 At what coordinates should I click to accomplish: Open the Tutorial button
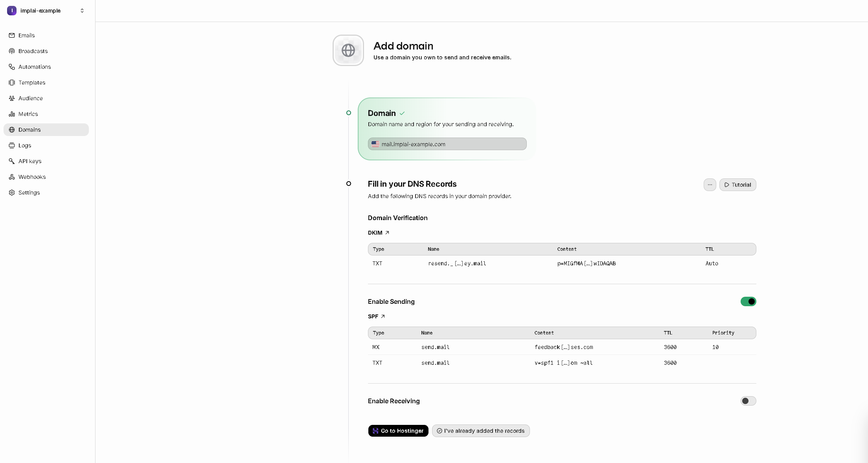click(738, 185)
